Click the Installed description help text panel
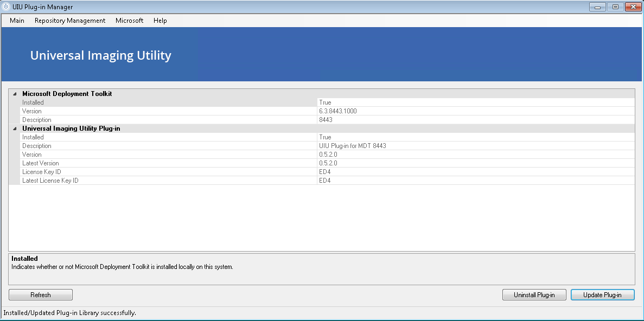The image size is (644, 321). [x=322, y=269]
